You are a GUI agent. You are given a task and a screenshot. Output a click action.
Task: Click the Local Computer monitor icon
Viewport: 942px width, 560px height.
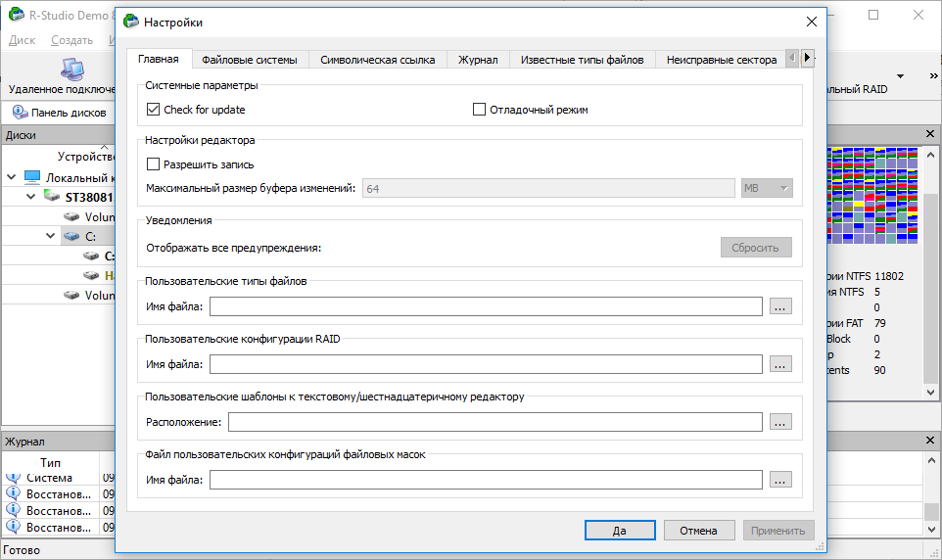click(x=33, y=178)
